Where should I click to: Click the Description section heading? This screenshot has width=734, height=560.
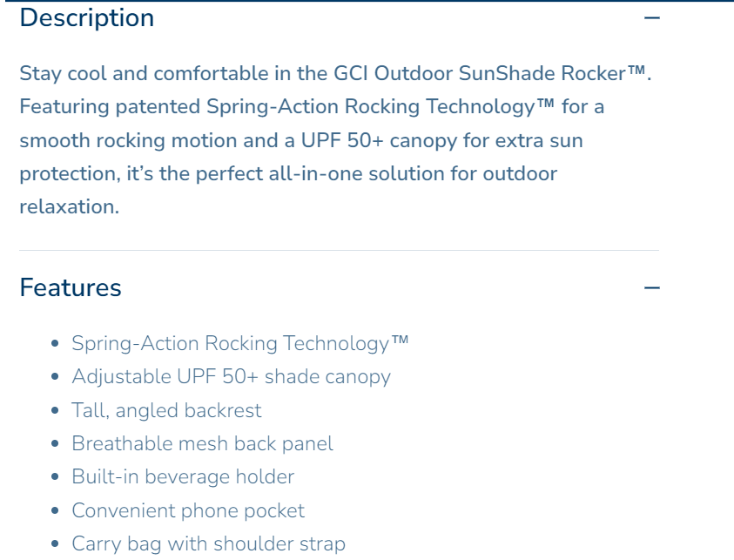pos(87,17)
